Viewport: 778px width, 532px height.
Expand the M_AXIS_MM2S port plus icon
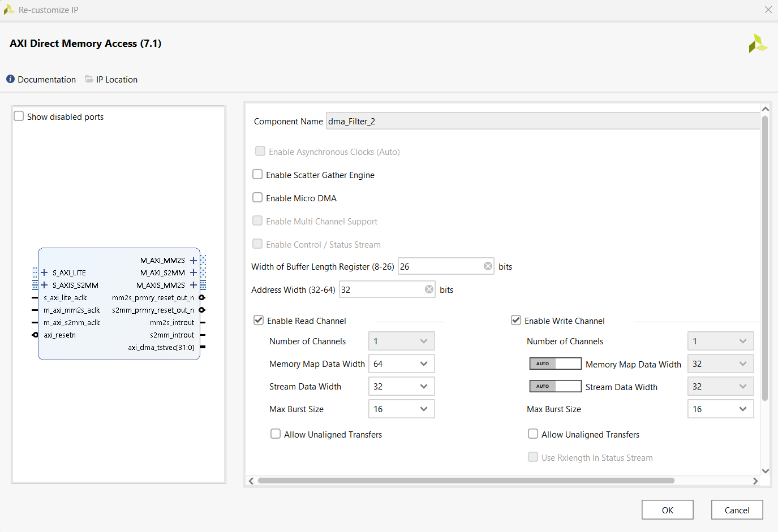194,286
